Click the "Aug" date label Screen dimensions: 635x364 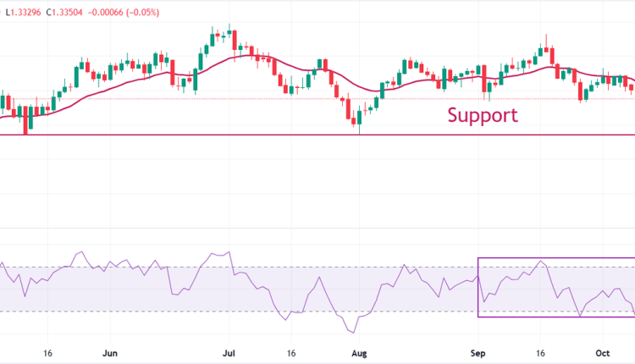click(x=358, y=351)
